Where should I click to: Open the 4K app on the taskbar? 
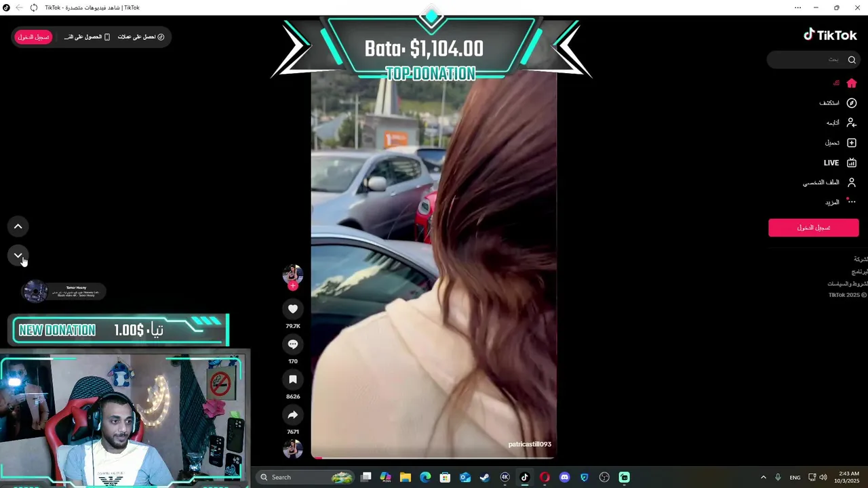click(x=505, y=477)
